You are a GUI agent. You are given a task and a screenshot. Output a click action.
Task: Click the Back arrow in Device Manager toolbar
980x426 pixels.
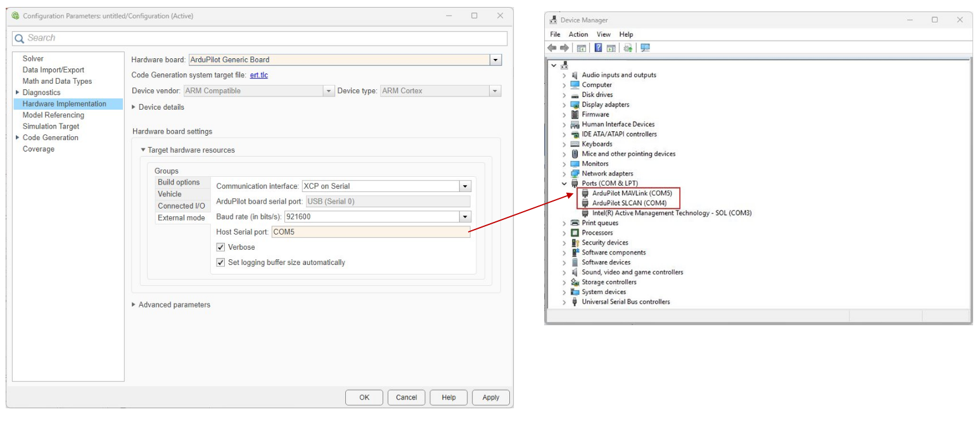point(552,48)
